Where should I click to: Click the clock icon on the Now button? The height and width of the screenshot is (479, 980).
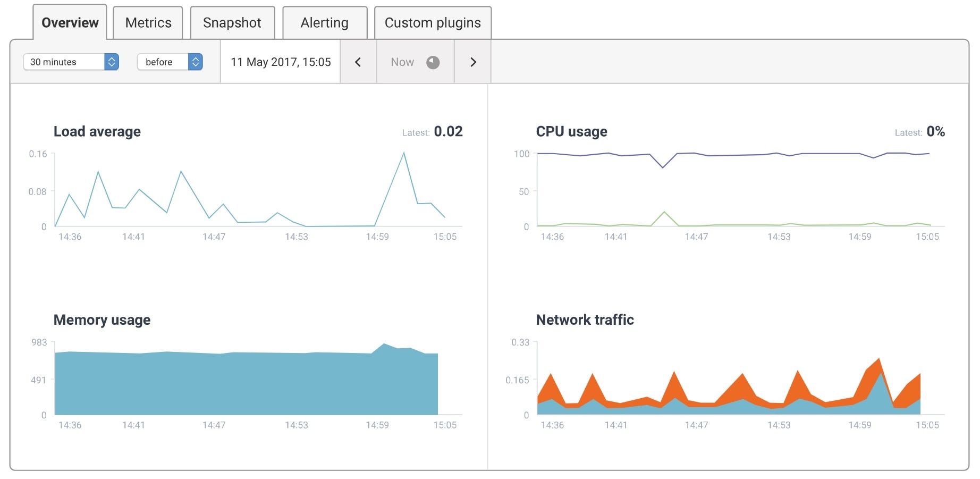(432, 62)
